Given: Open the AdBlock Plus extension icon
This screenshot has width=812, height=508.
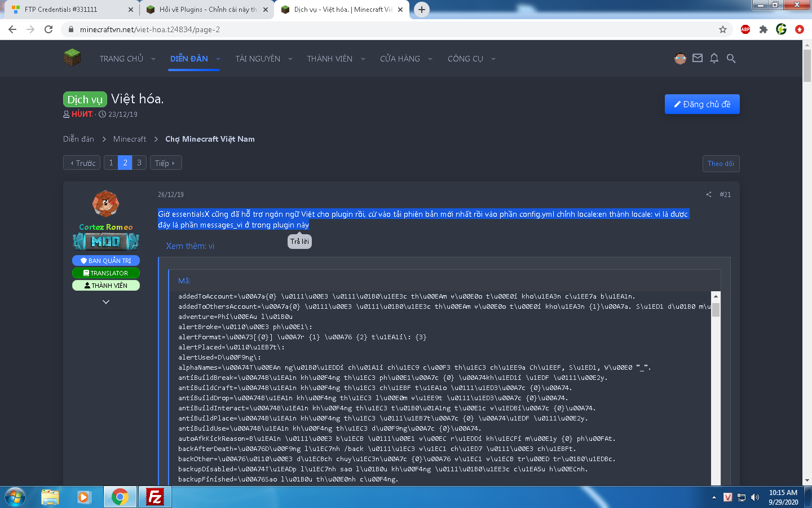Looking at the screenshot, I should click(x=745, y=29).
